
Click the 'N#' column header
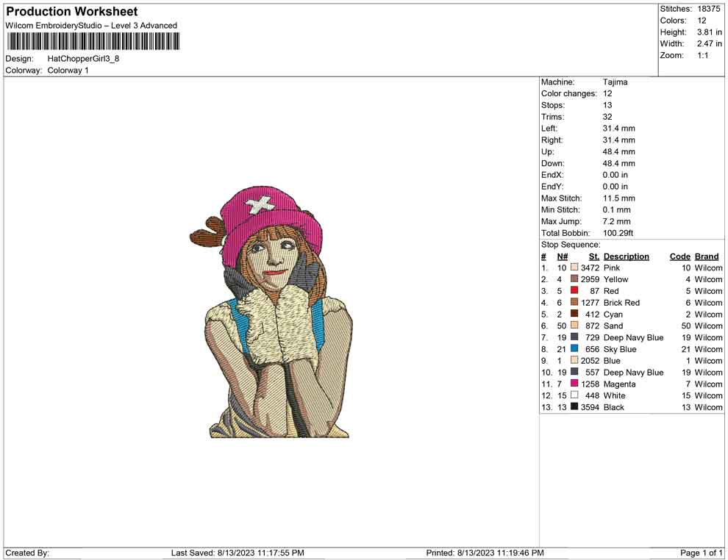click(563, 256)
